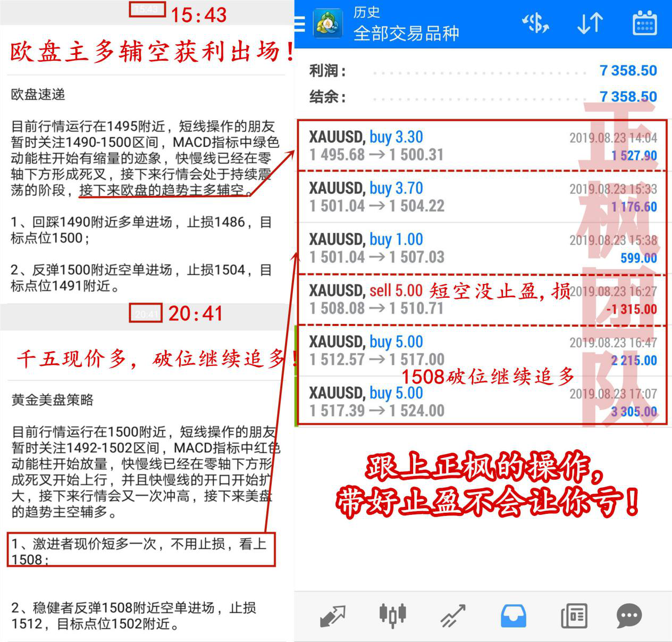Click the 2 215.00 profit value

click(634, 360)
